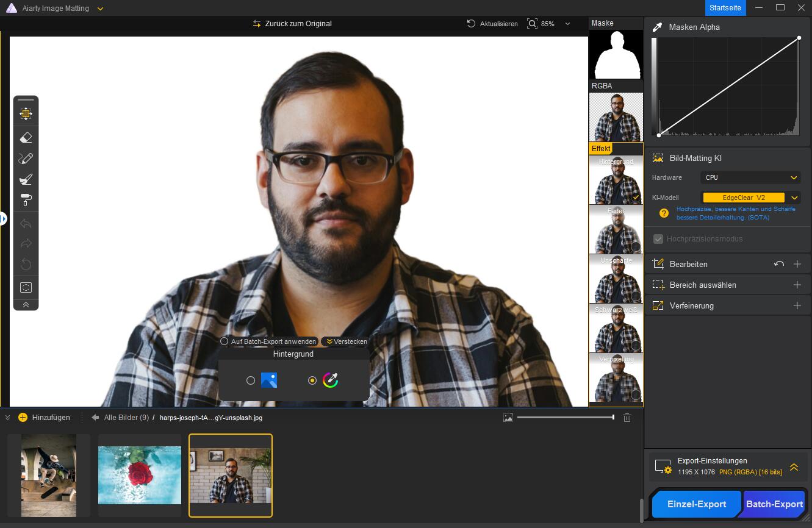
Task: Adjust the thumbnail size slider
Action: coord(613,418)
